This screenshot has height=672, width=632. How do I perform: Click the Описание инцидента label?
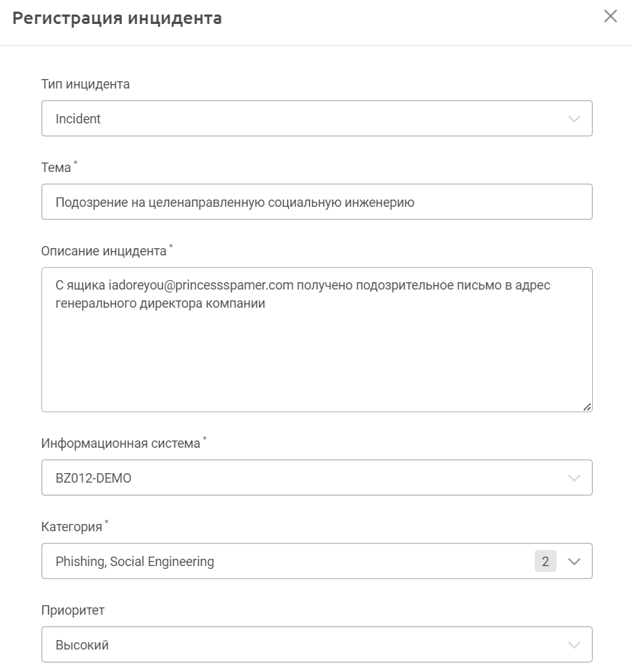pos(104,251)
